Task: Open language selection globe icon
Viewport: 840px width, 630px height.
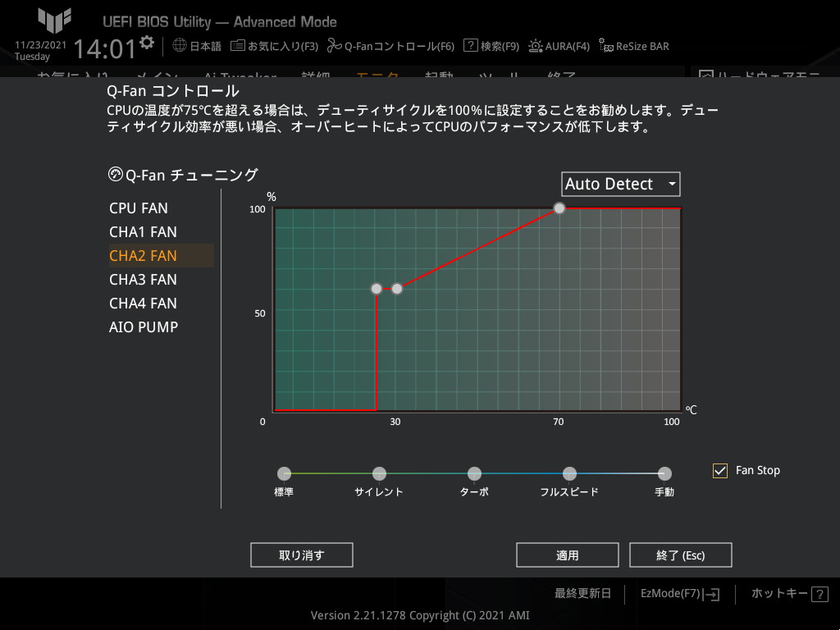Action: pyautogui.click(x=180, y=46)
